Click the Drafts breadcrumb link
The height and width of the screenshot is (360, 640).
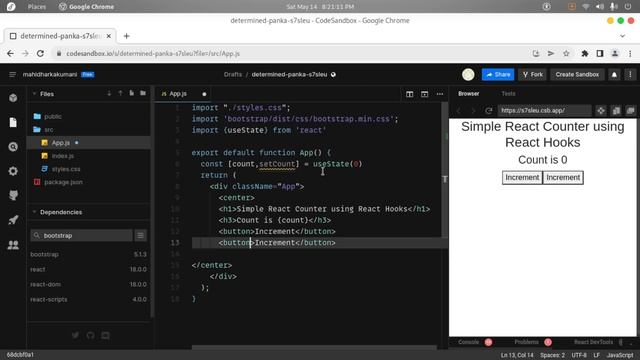coord(233,74)
